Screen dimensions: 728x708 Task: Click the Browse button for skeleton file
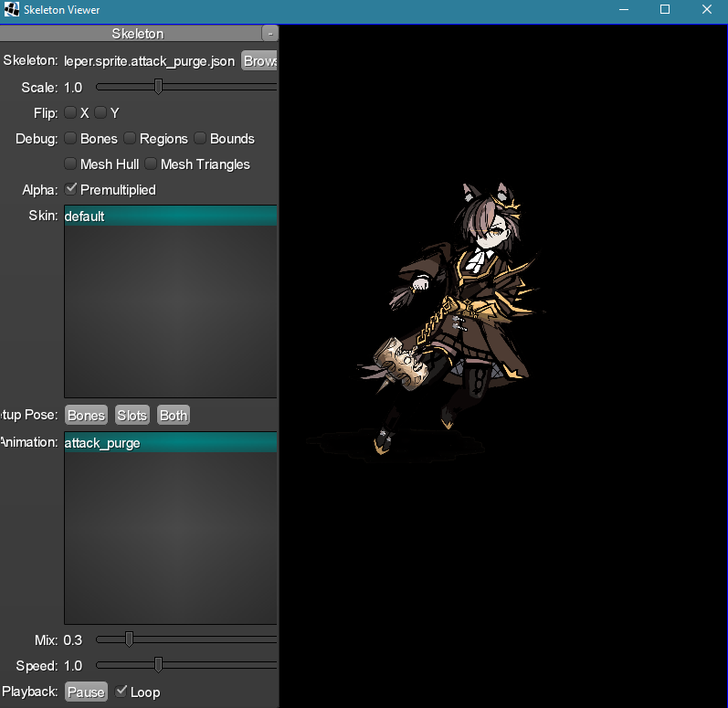coord(259,61)
